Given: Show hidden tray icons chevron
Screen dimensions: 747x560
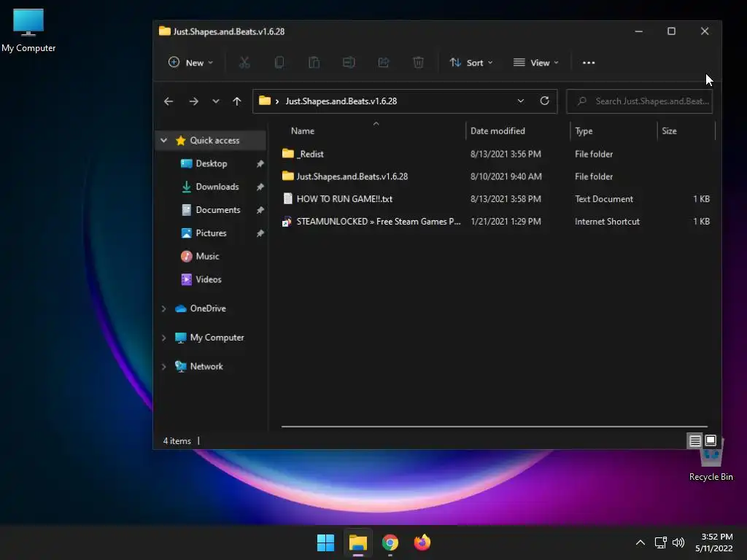Looking at the screenshot, I should [x=640, y=542].
